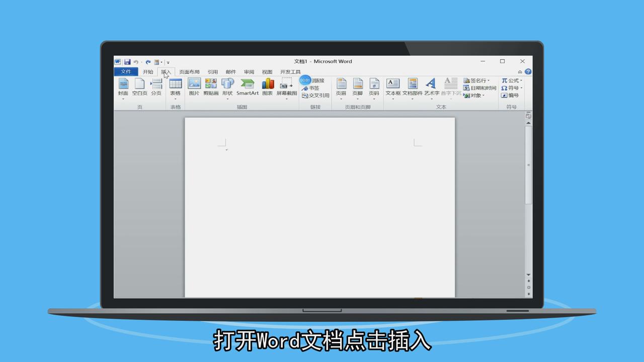Click the 插图 group label
Image resolution: width=644 pixels, height=362 pixels.
pos(242,107)
